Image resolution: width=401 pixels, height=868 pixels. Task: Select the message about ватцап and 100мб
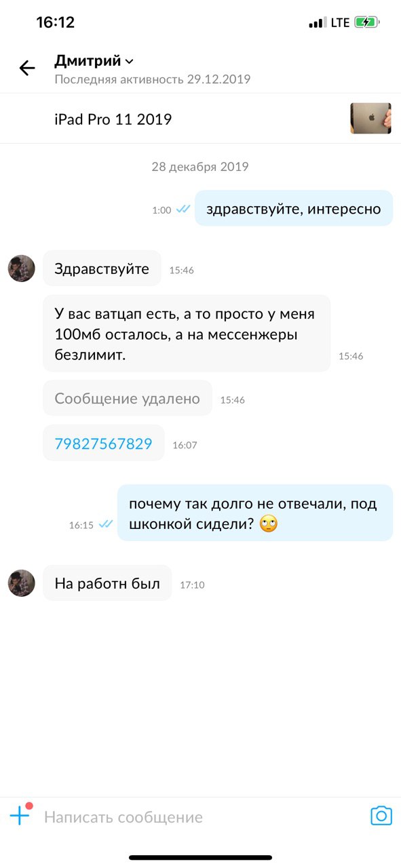coord(187,333)
